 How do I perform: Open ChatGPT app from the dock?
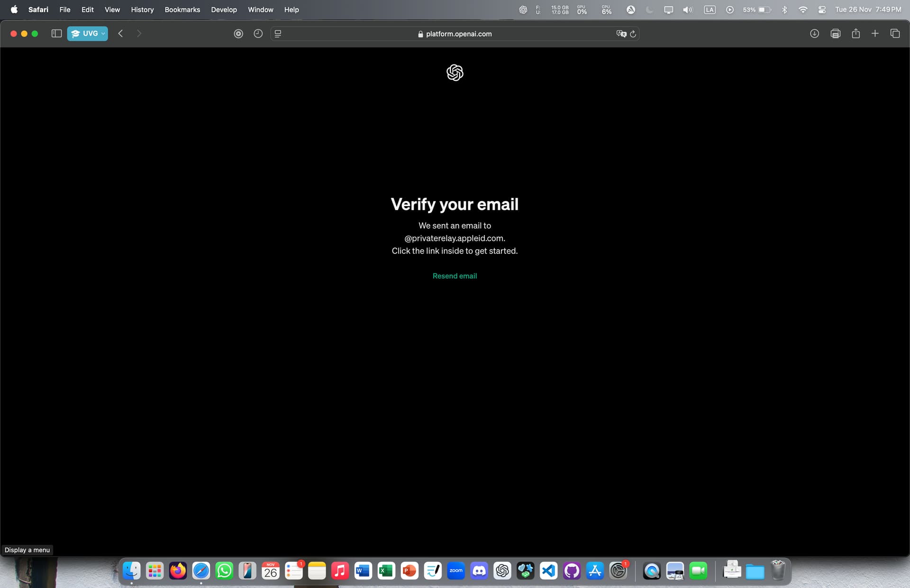coord(502,570)
